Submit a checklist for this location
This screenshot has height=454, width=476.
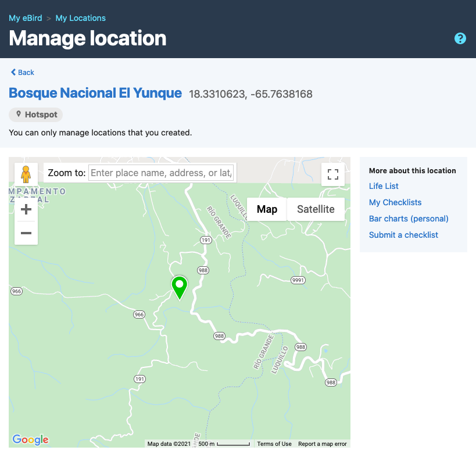tap(403, 235)
